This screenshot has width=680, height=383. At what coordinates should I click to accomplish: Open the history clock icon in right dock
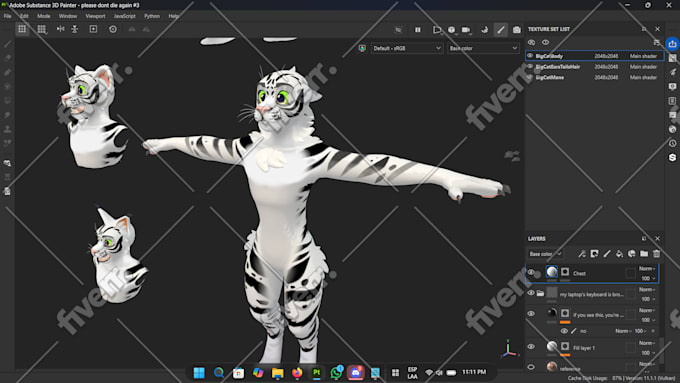[x=672, y=143]
